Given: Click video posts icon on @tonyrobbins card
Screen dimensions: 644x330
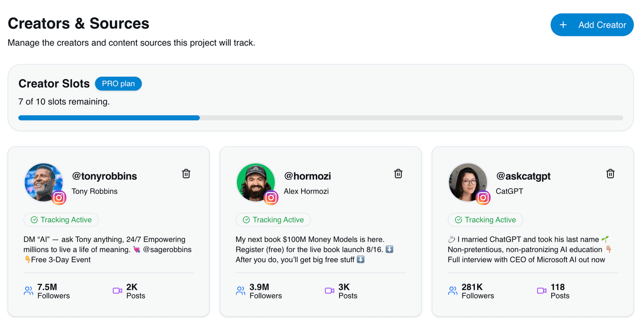Looking at the screenshot, I should pos(117,291).
